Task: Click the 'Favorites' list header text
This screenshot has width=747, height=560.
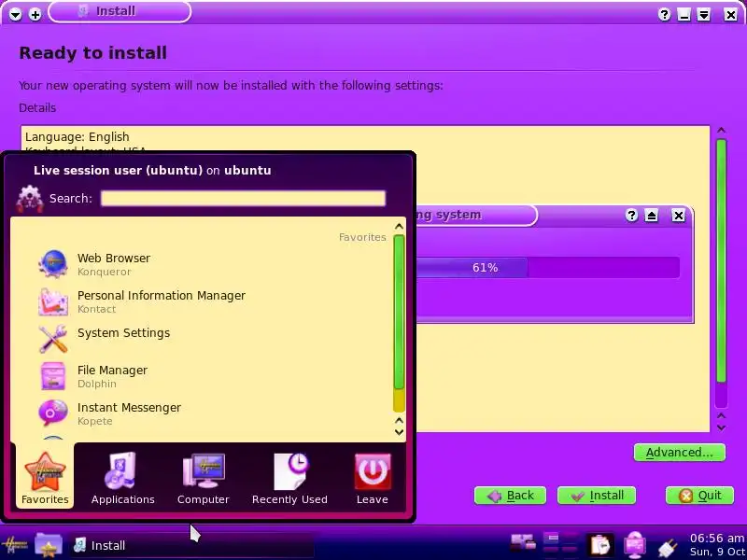Action: pos(362,237)
